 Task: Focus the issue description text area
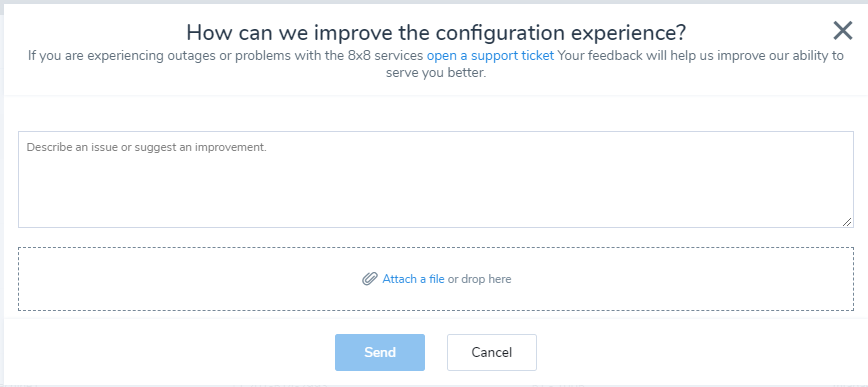[436, 179]
